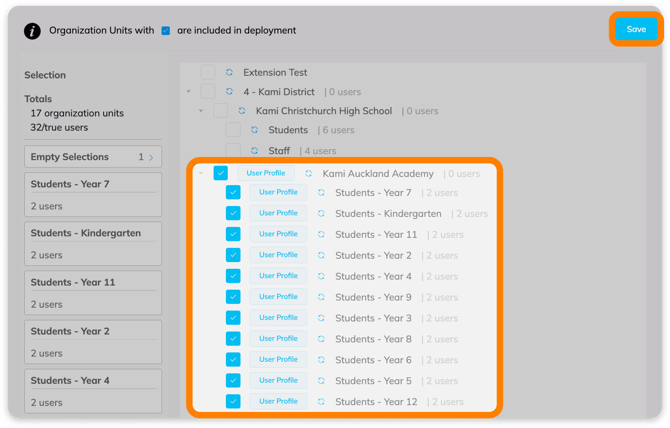The image size is (670, 428).
Task: Open User Profile for Students - Year 2
Action: tap(278, 255)
